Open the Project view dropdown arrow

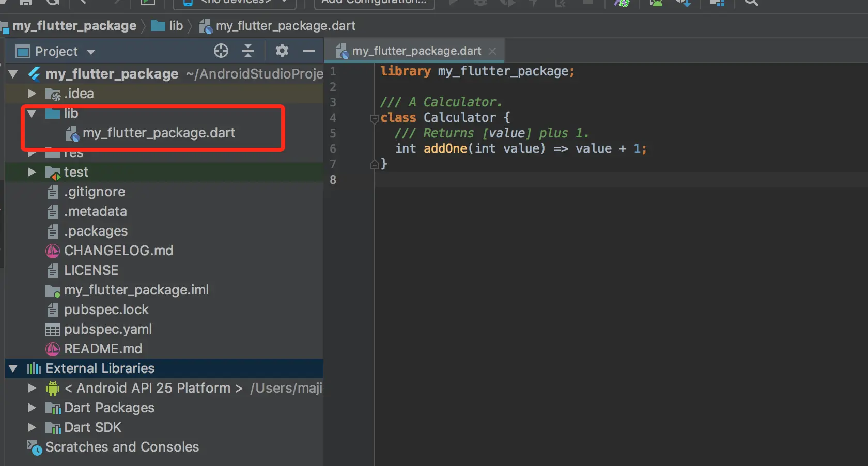point(91,52)
